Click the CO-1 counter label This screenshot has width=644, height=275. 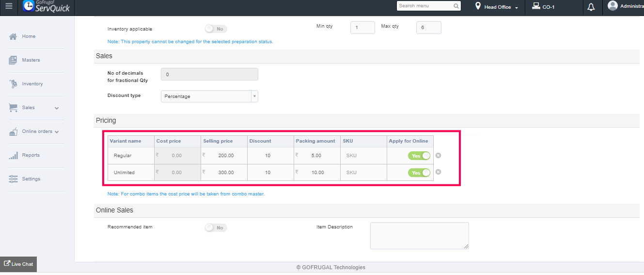(549, 7)
